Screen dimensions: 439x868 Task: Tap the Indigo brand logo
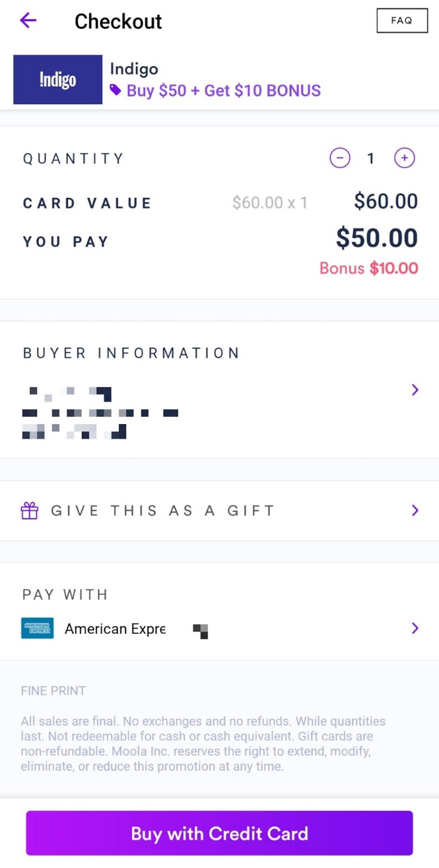pos(58,79)
